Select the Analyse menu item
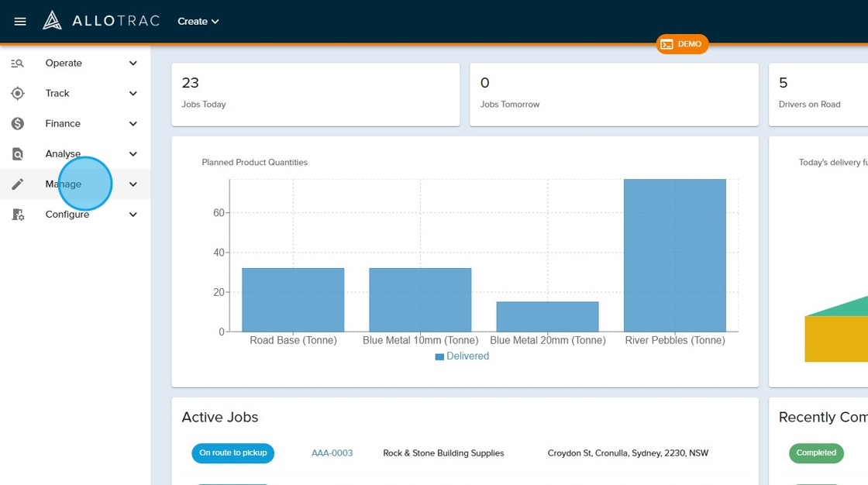 click(63, 154)
